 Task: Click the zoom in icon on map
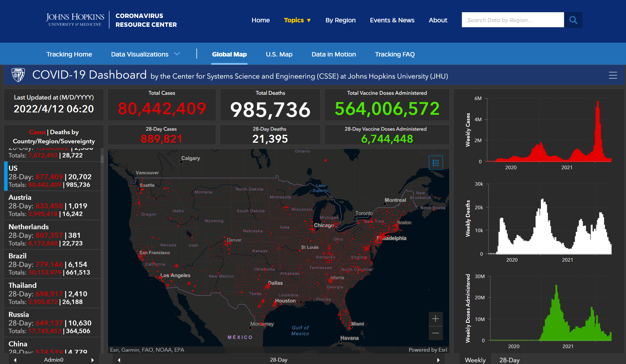435,319
